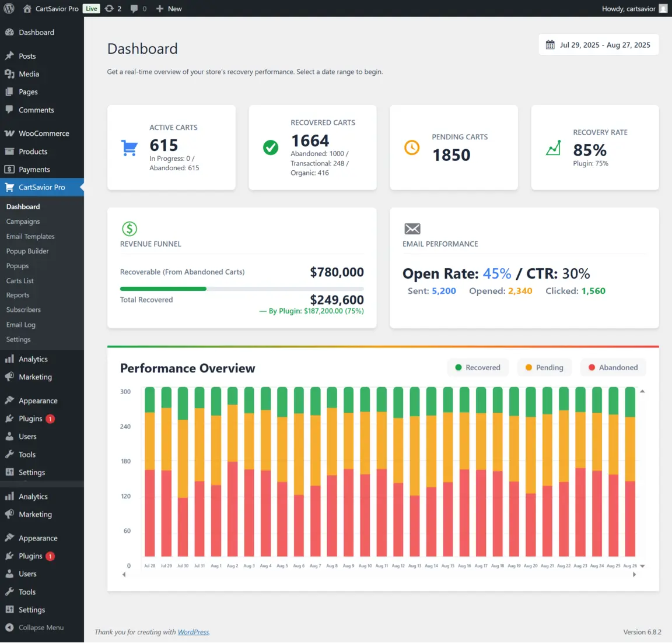Click the Recovery Rate chart icon
The height and width of the screenshot is (643, 672).
(x=553, y=148)
